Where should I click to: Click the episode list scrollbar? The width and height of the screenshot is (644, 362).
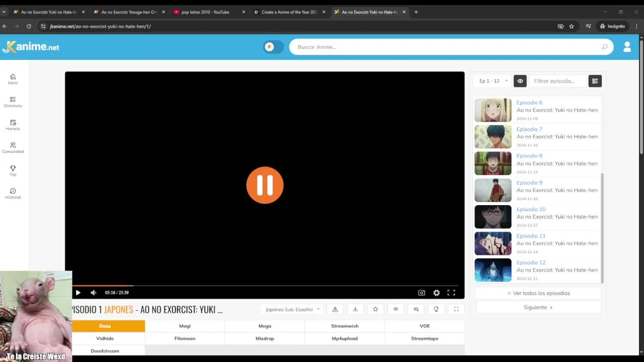[x=602, y=228]
